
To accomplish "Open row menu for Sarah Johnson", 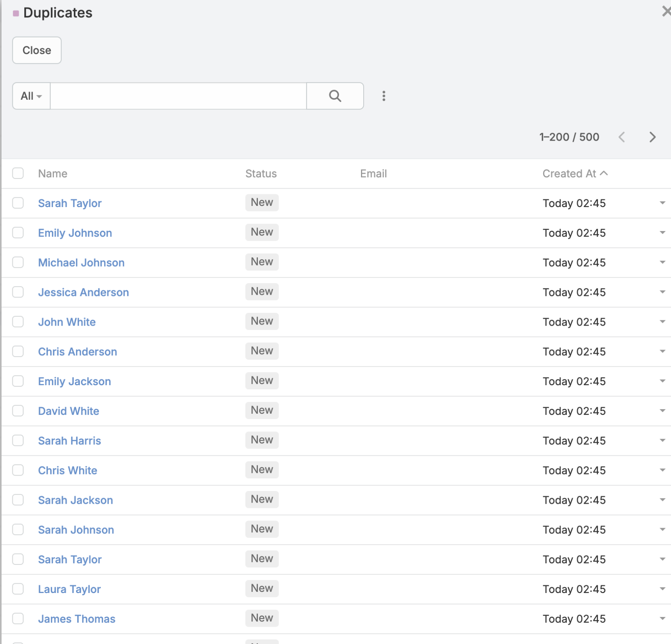I will (x=662, y=530).
